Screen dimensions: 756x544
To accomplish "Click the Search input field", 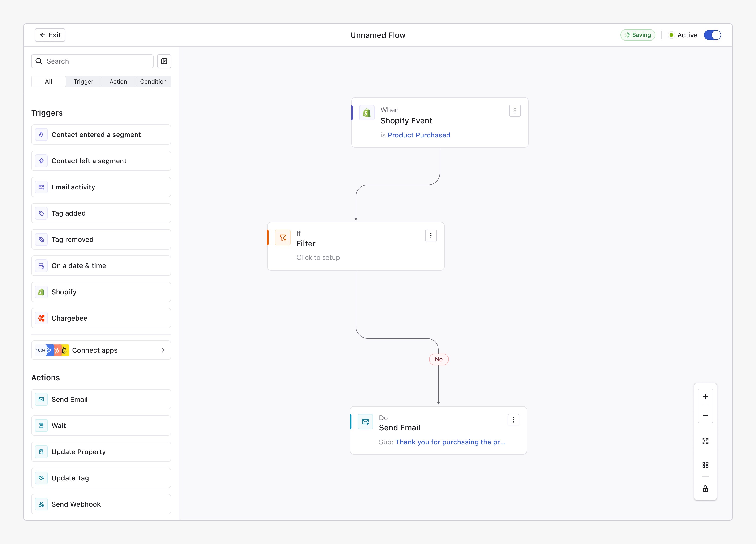I will tap(93, 61).
